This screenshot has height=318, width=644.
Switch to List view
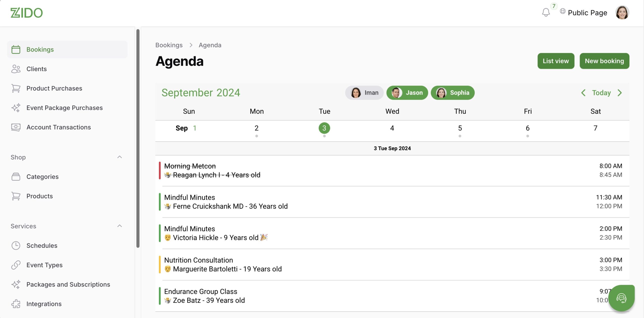(x=556, y=61)
